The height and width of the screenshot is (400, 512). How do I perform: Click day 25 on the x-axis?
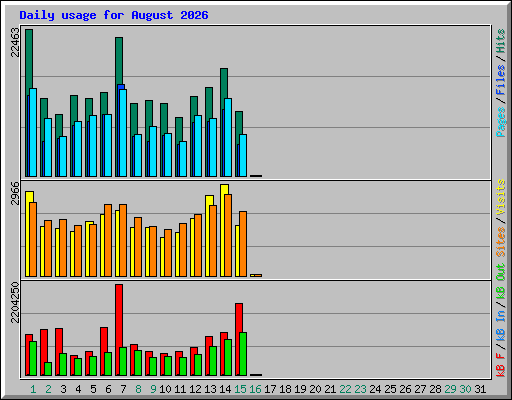(x=390, y=389)
